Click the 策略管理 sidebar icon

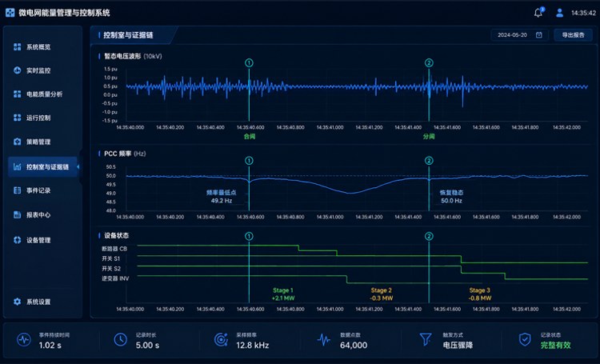pyautogui.click(x=18, y=142)
